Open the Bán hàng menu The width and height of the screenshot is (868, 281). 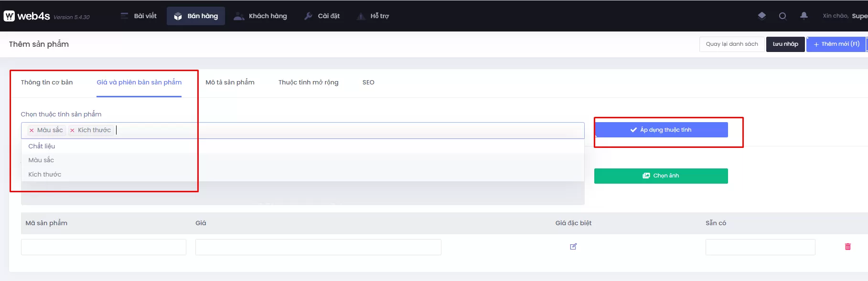pos(196,16)
